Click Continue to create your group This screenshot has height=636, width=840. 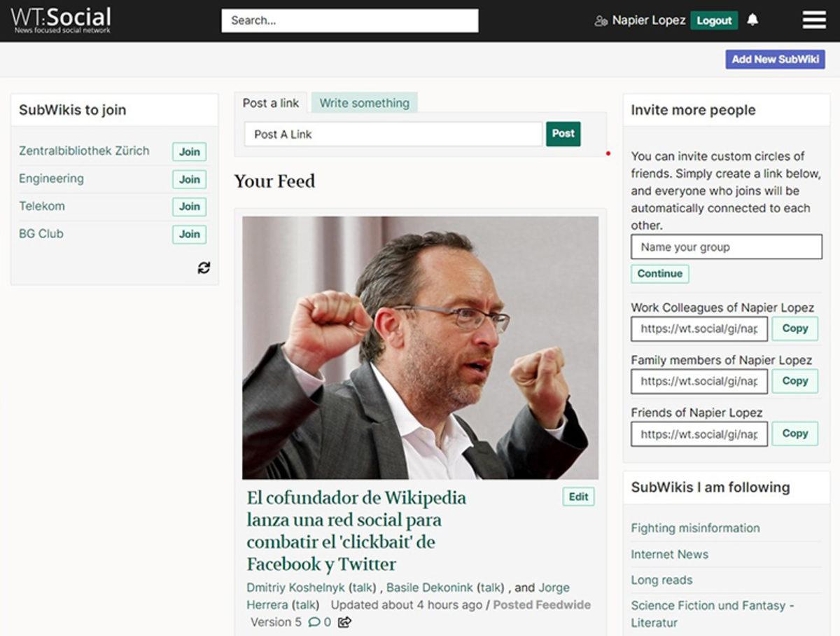click(659, 274)
